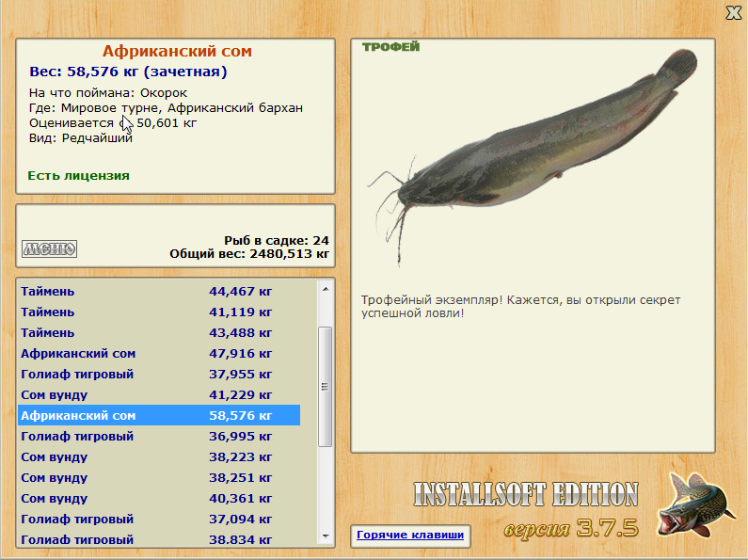Image resolution: width=748 pixels, height=560 pixels.
Task: Select Таймень 41,119 кг row
Action: (x=159, y=312)
